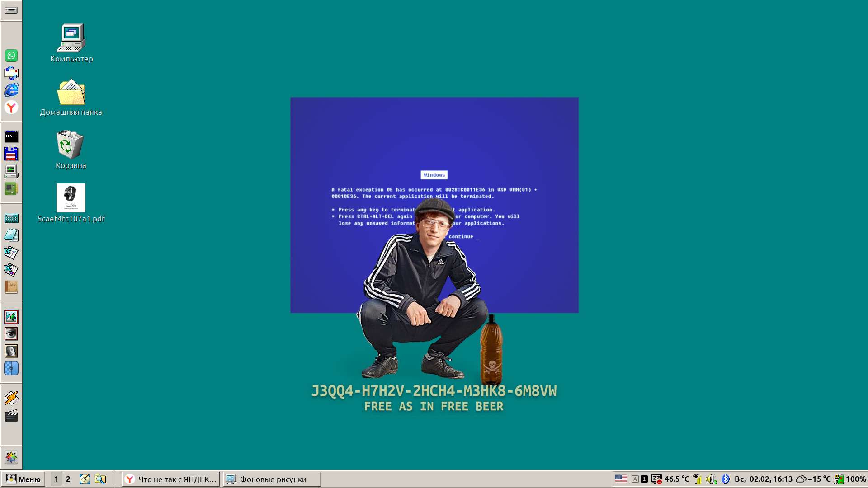The image size is (868, 488).
Task: Click the magnifier search icon in taskbar
Action: [100, 479]
